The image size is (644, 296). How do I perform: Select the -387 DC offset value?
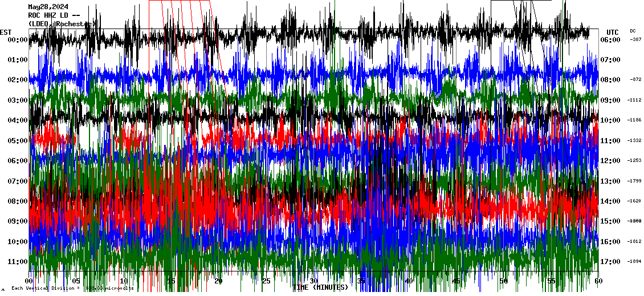635,40
